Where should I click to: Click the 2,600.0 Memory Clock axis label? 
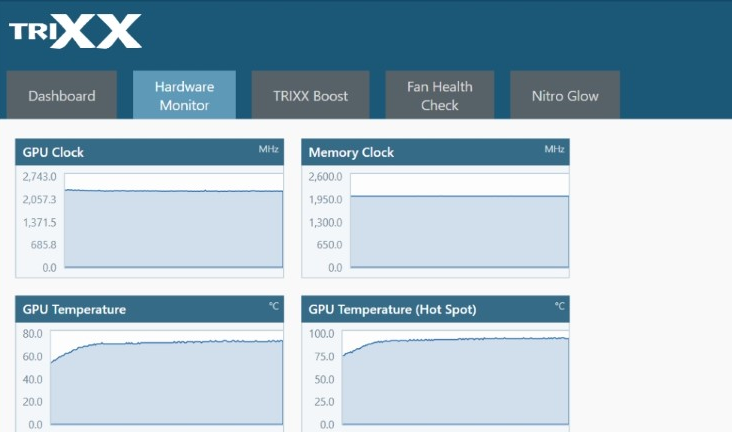pos(325,177)
